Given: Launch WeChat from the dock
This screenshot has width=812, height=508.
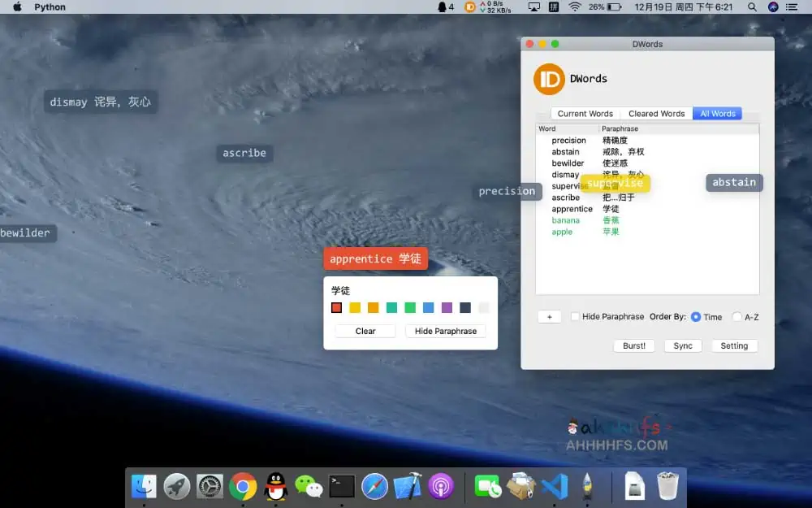Looking at the screenshot, I should coord(309,486).
